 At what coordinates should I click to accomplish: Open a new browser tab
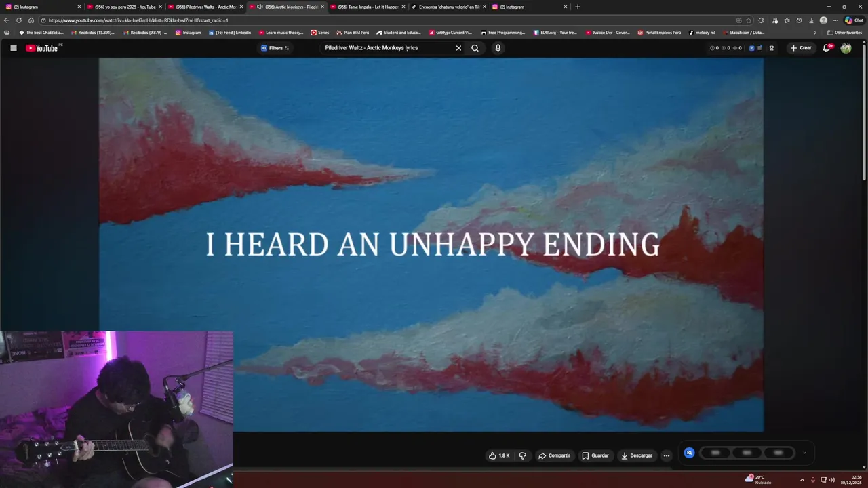tap(578, 7)
